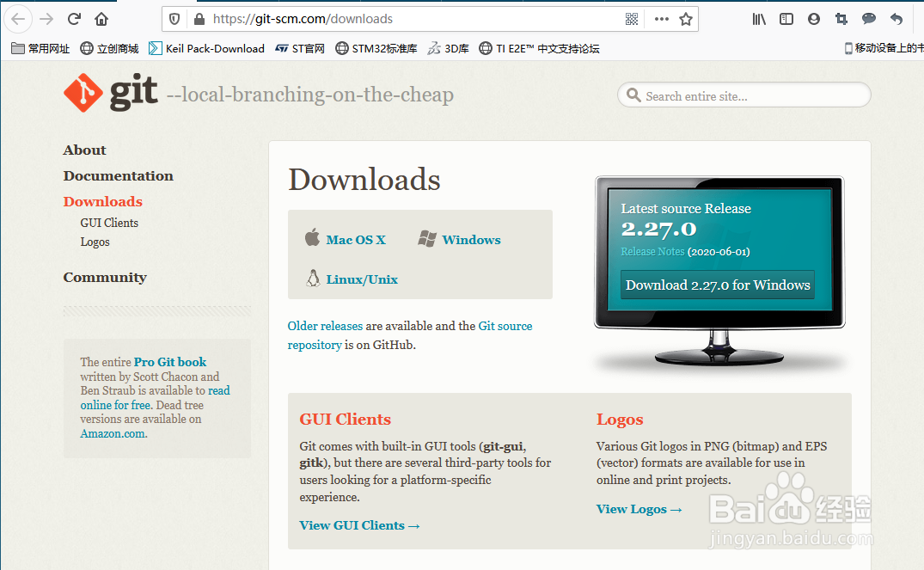Choose the Windows download link

click(471, 240)
